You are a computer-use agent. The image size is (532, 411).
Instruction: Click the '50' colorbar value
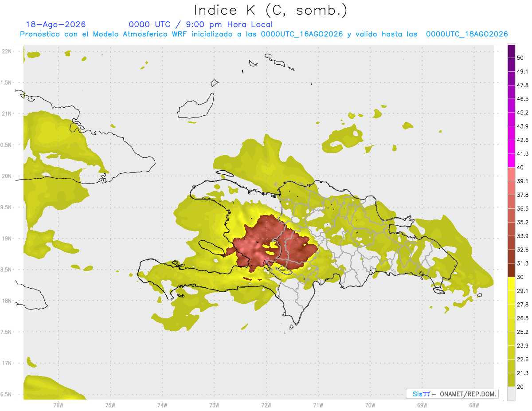pos(520,58)
